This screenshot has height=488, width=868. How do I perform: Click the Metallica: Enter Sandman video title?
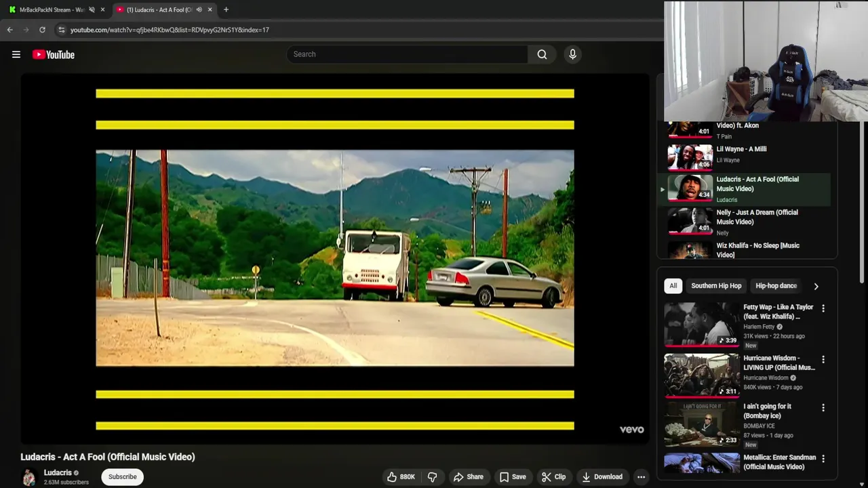780,462
